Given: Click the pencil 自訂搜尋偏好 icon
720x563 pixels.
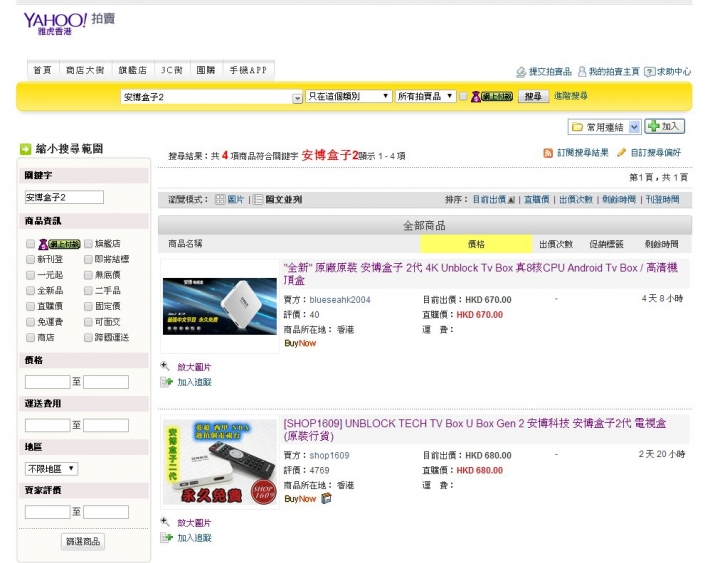Looking at the screenshot, I should point(621,152).
